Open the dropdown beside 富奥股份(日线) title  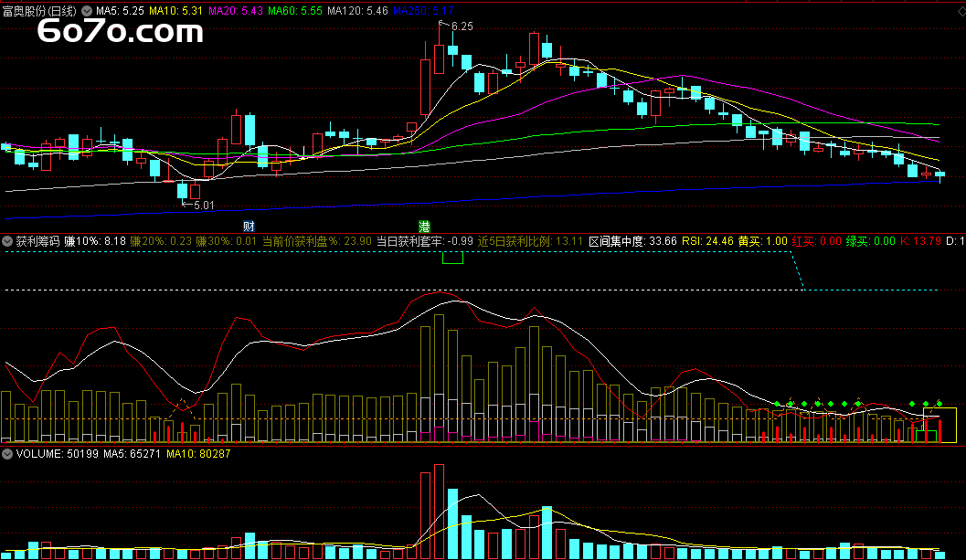coord(86,11)
